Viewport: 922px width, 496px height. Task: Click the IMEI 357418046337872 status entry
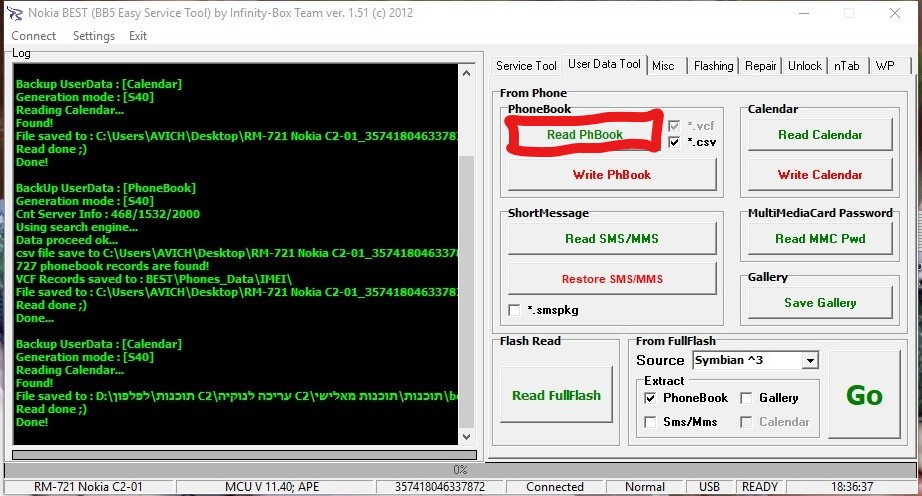pos(440,487)
